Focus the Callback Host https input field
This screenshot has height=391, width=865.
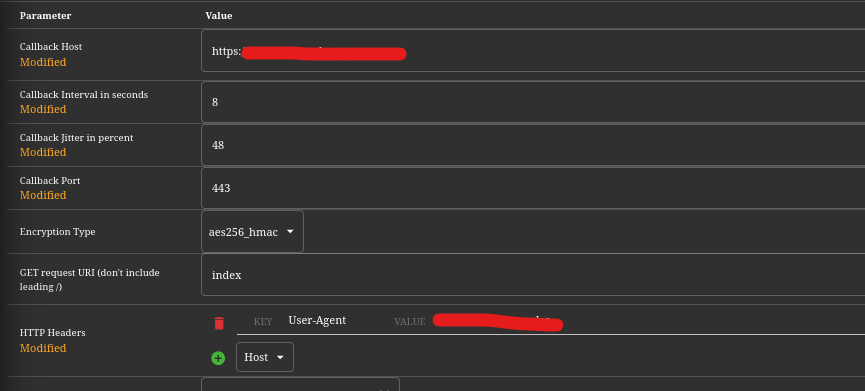(x=533, y=51)
